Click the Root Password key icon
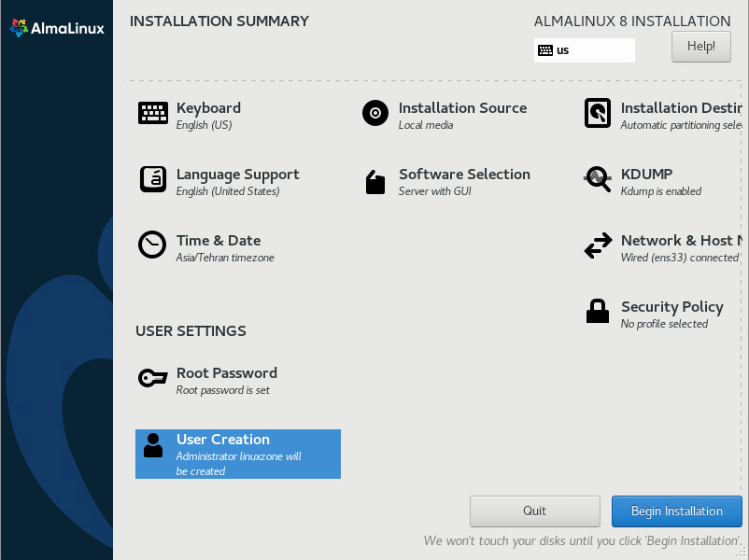Image resolution: width=749 pixels, height=560 pixels. [153, 378]
